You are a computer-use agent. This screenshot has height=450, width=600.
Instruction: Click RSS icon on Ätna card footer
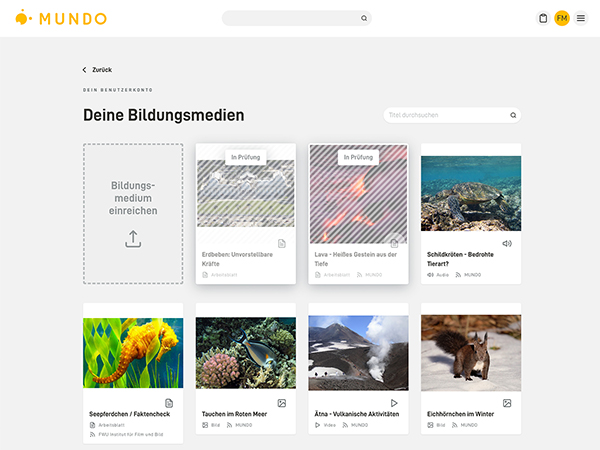pyautogui.click(x=345, y=425)
